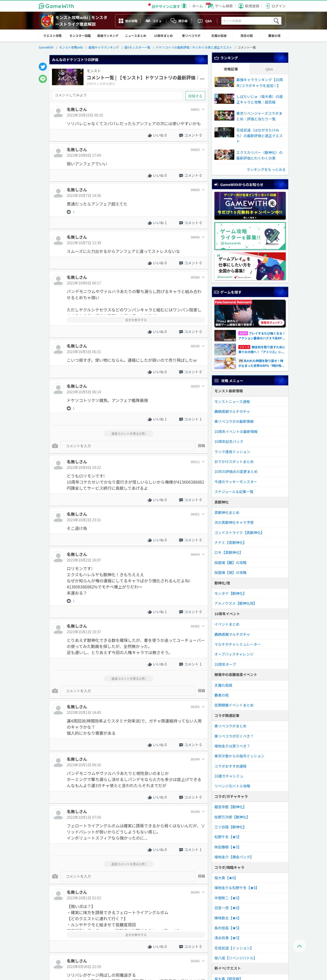The width and height of the screenshot is (327, 980).
Task: Click ドケソコトリ article thumbnail image
Action: (67, 77)
